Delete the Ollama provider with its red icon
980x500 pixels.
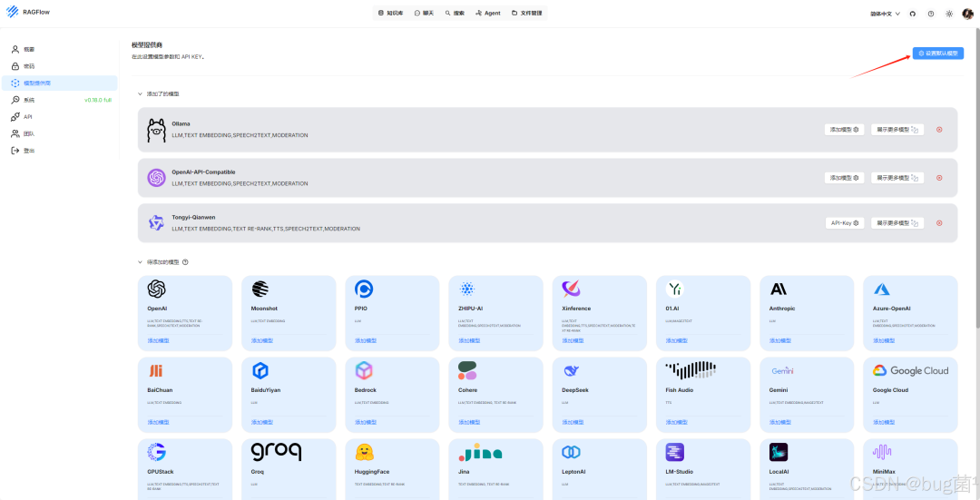point(939,130)
